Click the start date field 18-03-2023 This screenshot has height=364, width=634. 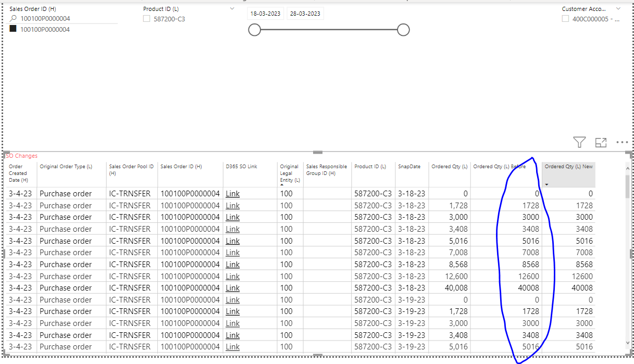point(265,14)
